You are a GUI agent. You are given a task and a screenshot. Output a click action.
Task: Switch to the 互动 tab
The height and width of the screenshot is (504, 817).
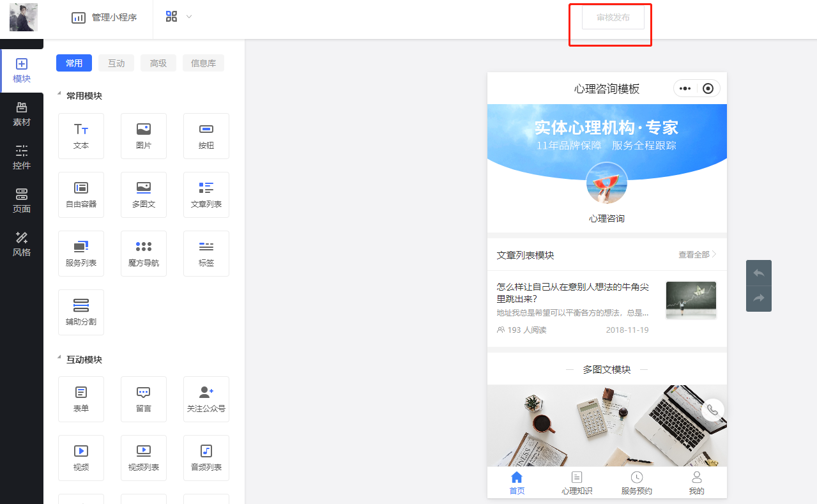[x=116, y=63]
